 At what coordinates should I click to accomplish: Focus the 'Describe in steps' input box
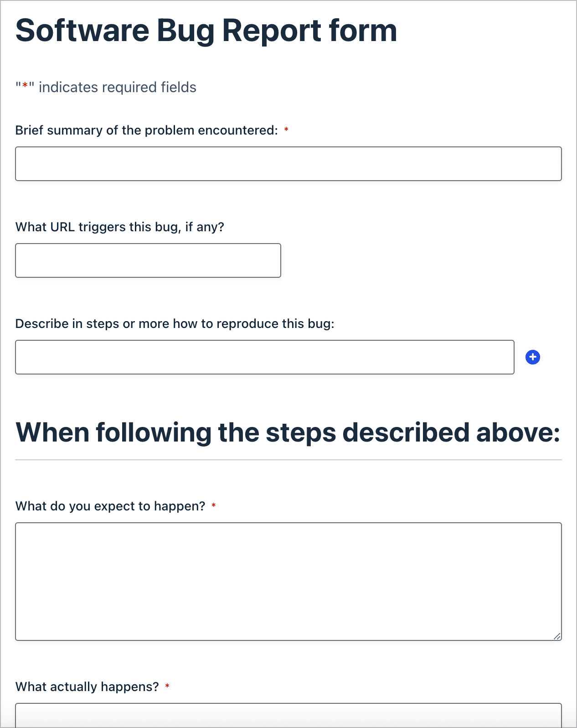coord(265,357)
